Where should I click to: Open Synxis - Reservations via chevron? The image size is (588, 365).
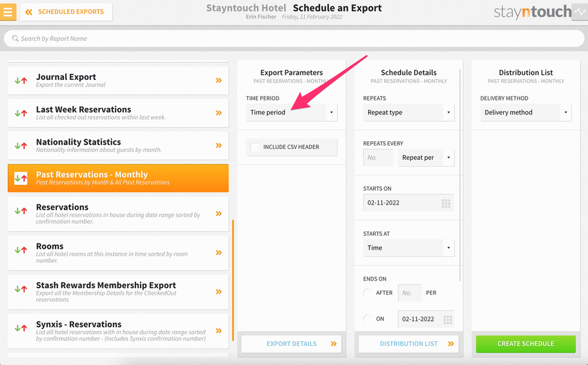[219, 331]
